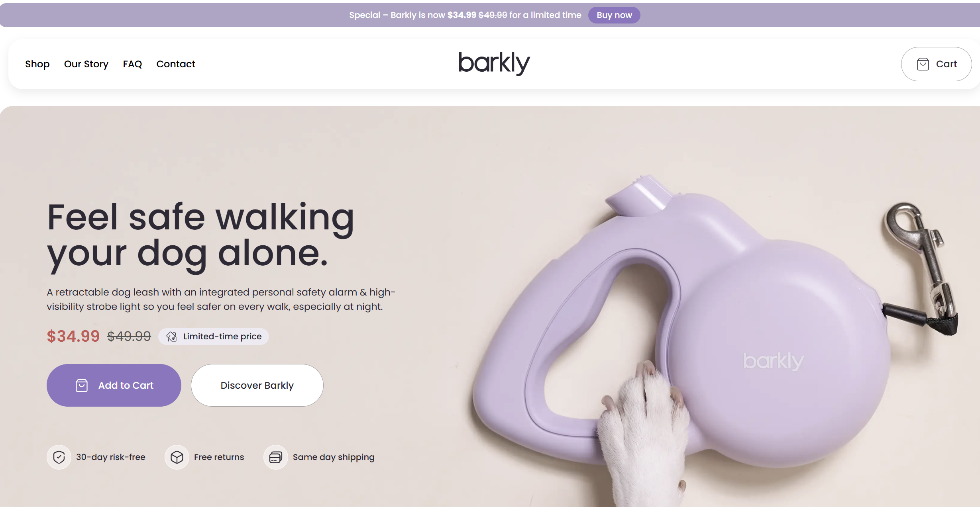980x507 pixels.
Task: Click the price tag icon in Limited-time badge
Action: 172,337
